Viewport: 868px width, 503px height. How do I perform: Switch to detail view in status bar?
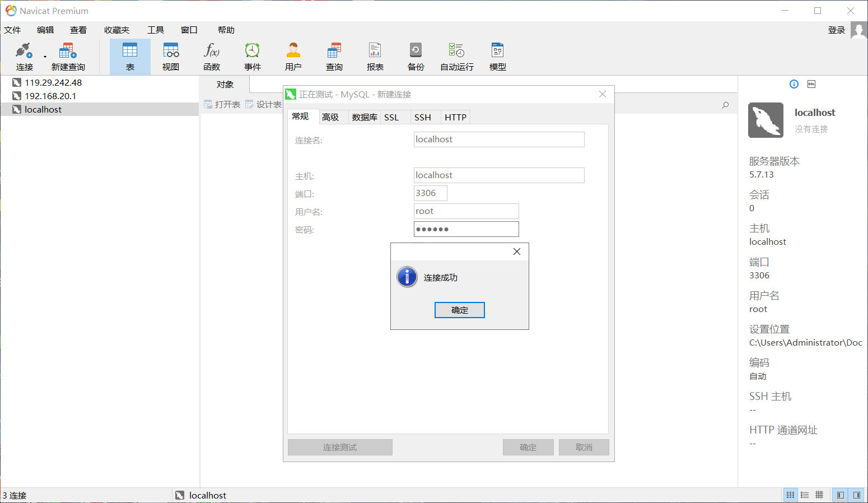tap(819, 495)
